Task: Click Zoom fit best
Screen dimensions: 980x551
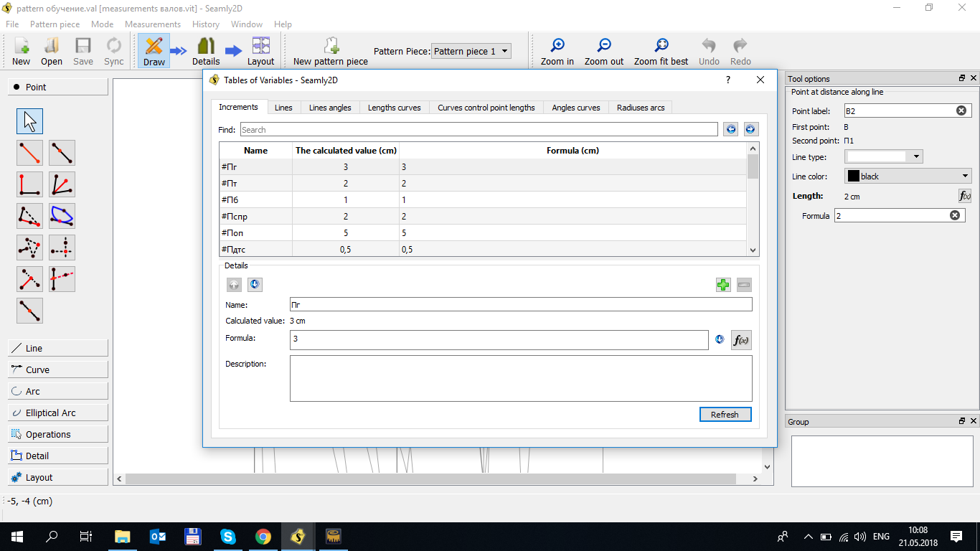Action: pyautogui.click(x=661, y=52)
